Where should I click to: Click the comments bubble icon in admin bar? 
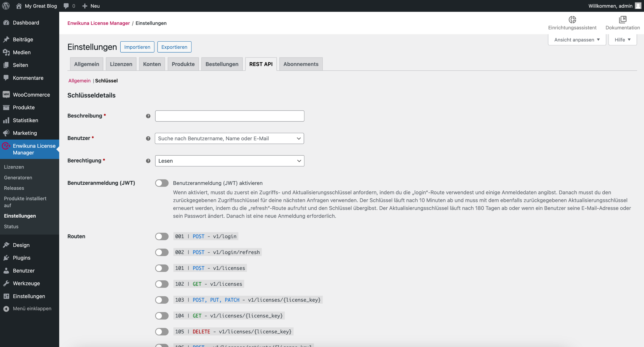(x=66, y=6)
